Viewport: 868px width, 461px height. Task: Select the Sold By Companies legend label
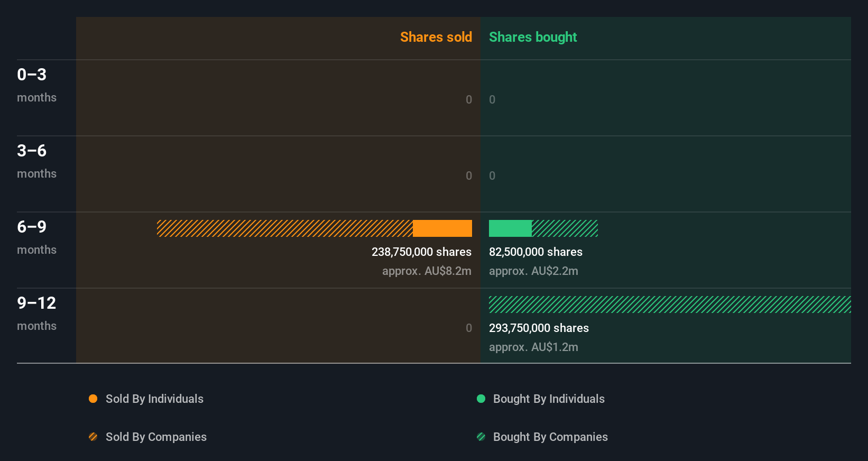tap(156, 437)
